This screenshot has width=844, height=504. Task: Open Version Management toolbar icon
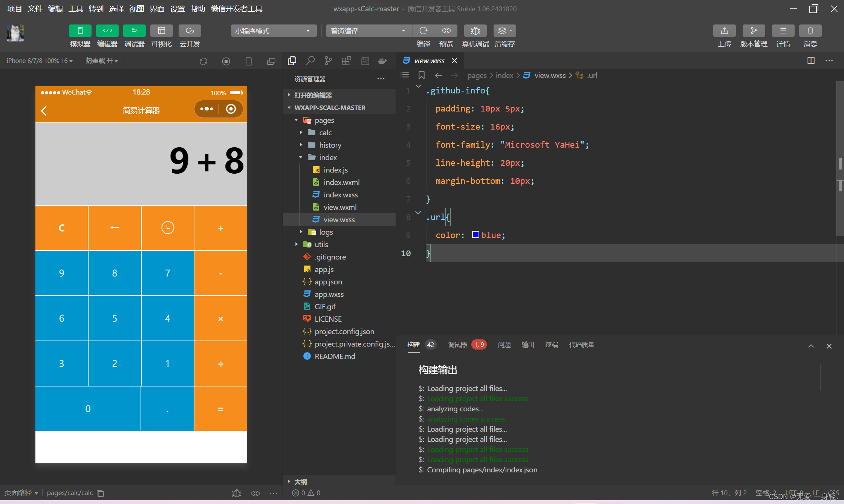coord(754,31)
